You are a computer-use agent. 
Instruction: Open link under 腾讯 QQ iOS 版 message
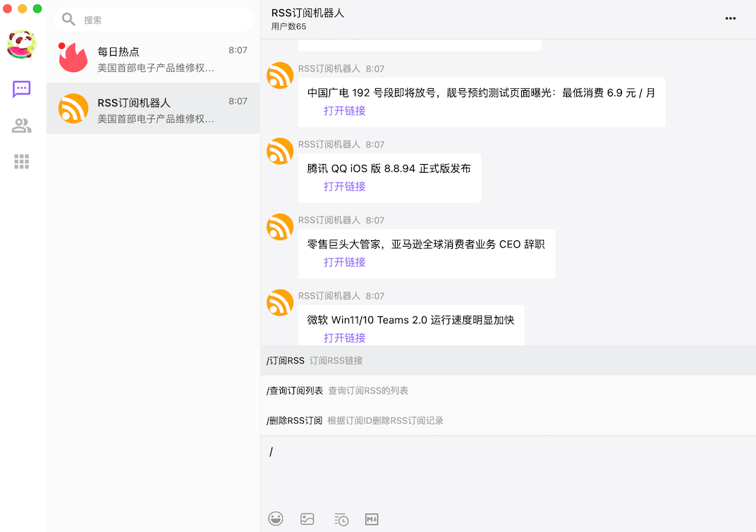point(344,187)
